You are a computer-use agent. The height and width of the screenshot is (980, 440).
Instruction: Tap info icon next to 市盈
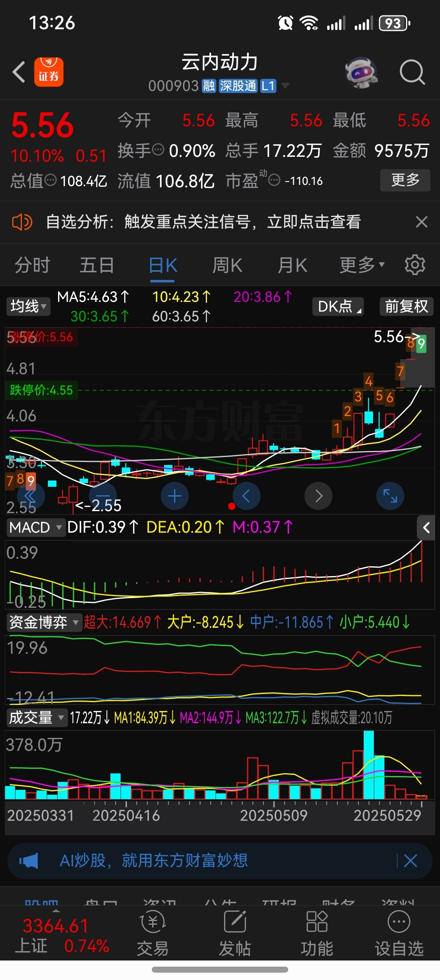(x=274, y=180)
